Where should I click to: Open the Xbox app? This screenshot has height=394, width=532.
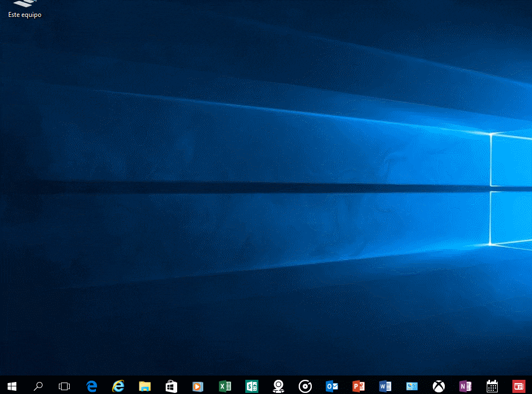point(439,386)
